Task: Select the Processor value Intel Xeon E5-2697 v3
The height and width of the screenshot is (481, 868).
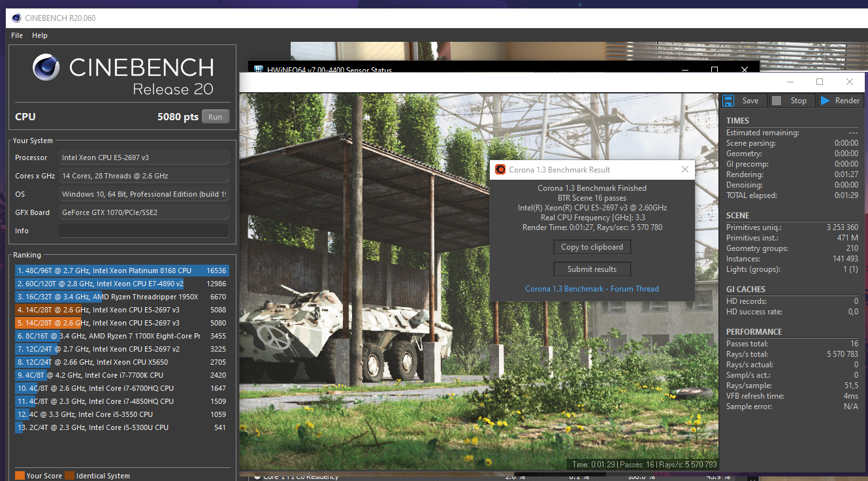Action: click(x=144, y=158)
